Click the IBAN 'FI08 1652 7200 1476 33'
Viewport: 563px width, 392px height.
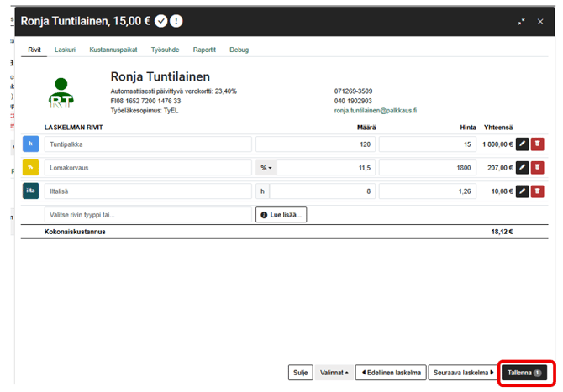tap(145, 101)
